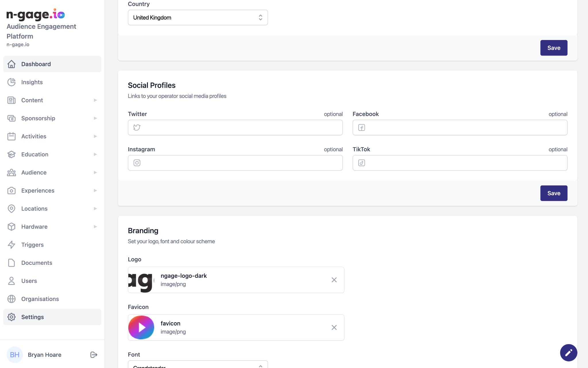
Task: Click the favicon thumbnail preview
Action: 141,327
